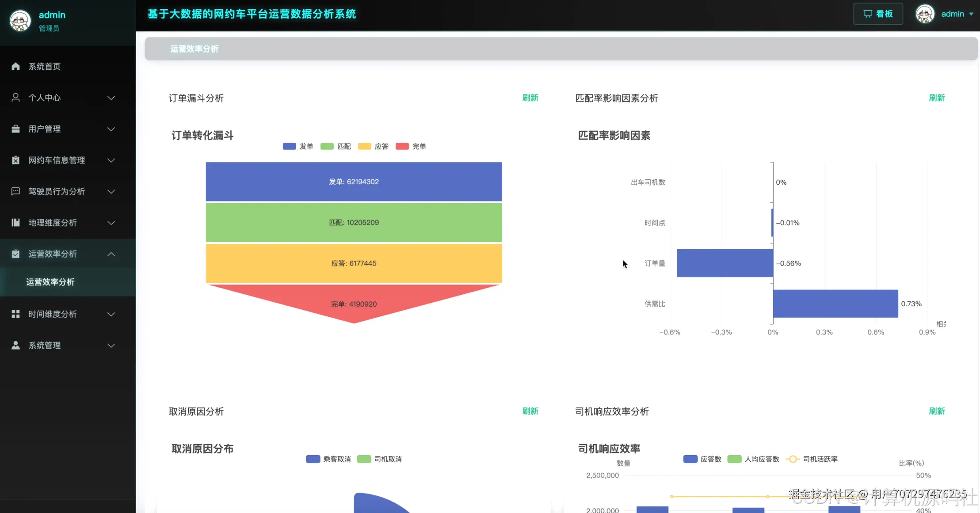Image resolution: width=980 pixels, height=513 pixels.
Task: Click the chart icon beside 地理维度分析
Action: pyautogui.click(x=15, y=223)
